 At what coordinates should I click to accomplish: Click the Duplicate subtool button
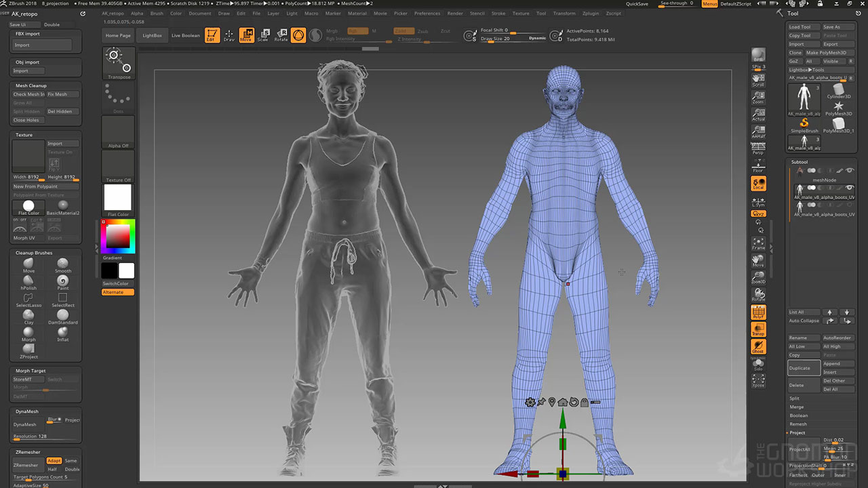[803, 368]
